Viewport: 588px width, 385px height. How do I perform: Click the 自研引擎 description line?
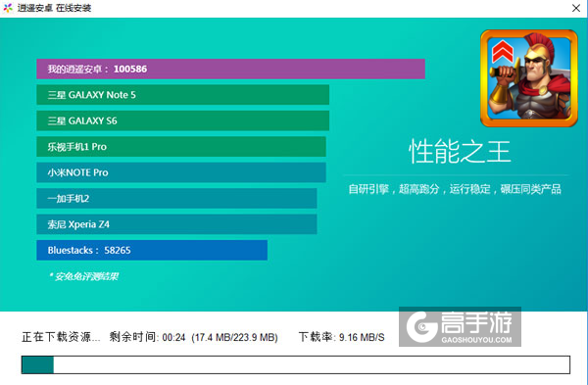[455, 189]
